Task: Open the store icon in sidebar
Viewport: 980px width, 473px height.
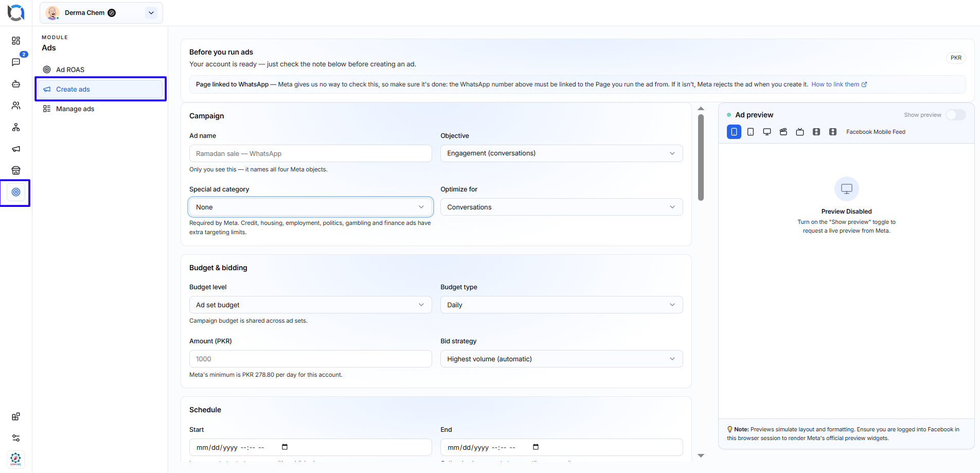Action: pos(16,170)
